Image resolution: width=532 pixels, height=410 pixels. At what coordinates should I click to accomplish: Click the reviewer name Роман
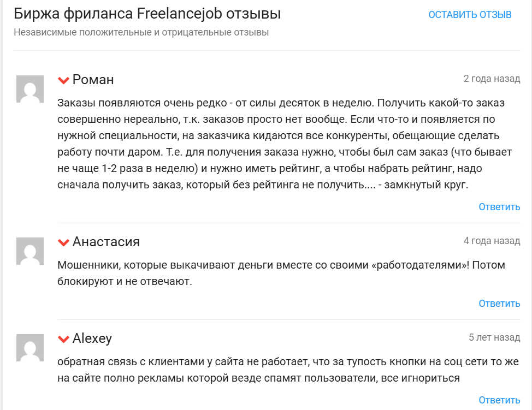click(x=93, y=80)
